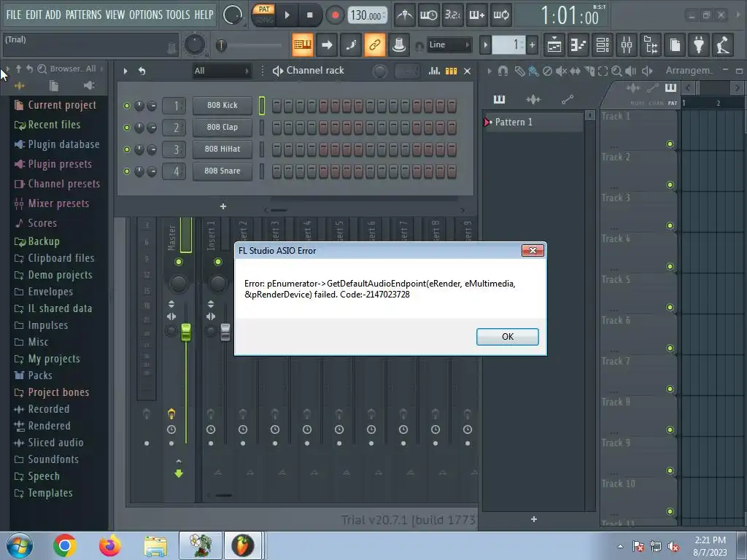Open the FILE menu
Image resolution: width=747 pixels, height=560 pixels.
pyautogui.click(x=13, y=15)
